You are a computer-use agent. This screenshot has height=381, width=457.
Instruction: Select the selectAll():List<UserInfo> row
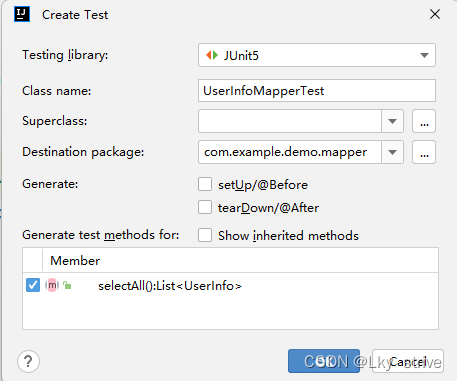230,286
